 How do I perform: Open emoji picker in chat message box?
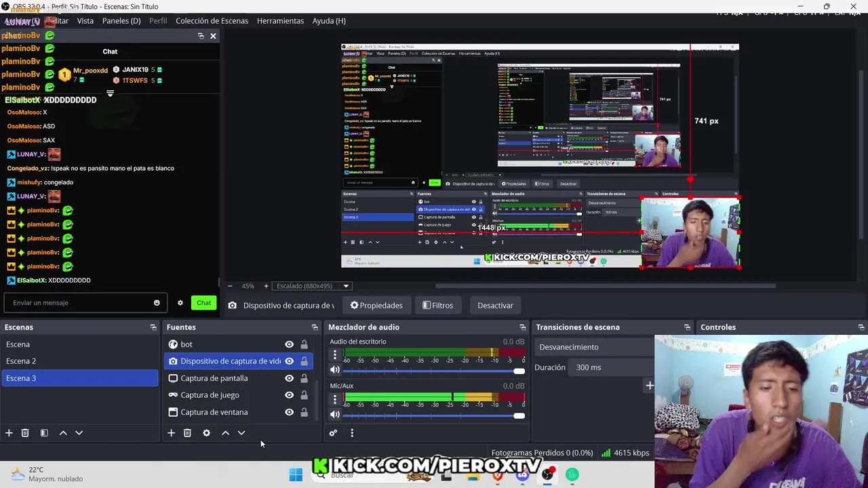point(157,303)
